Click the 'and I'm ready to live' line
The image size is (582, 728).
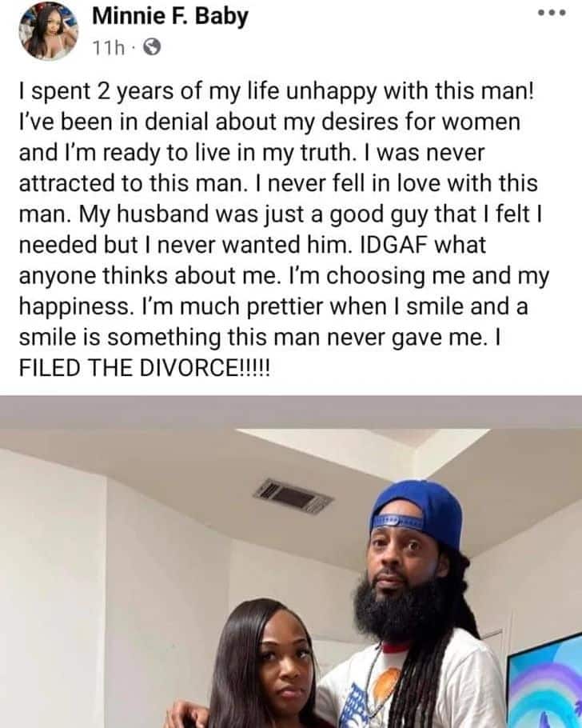click(x=252, y=154)
